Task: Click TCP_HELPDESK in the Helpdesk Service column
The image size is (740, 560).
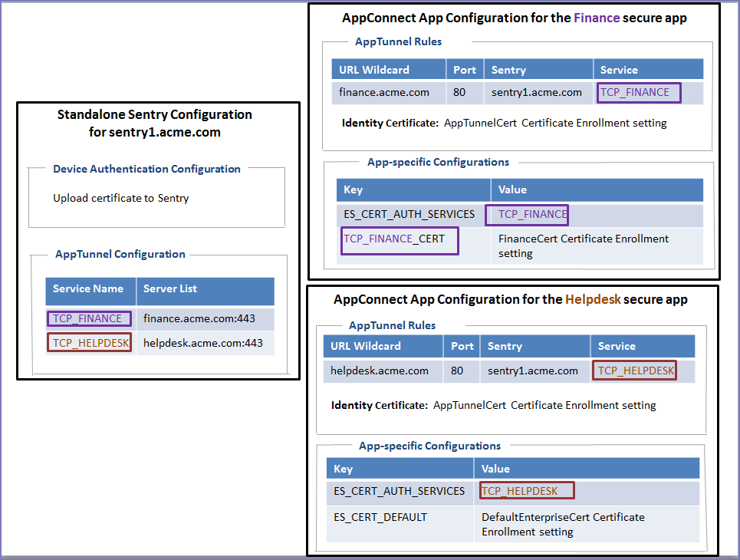Action: [634, 371]
